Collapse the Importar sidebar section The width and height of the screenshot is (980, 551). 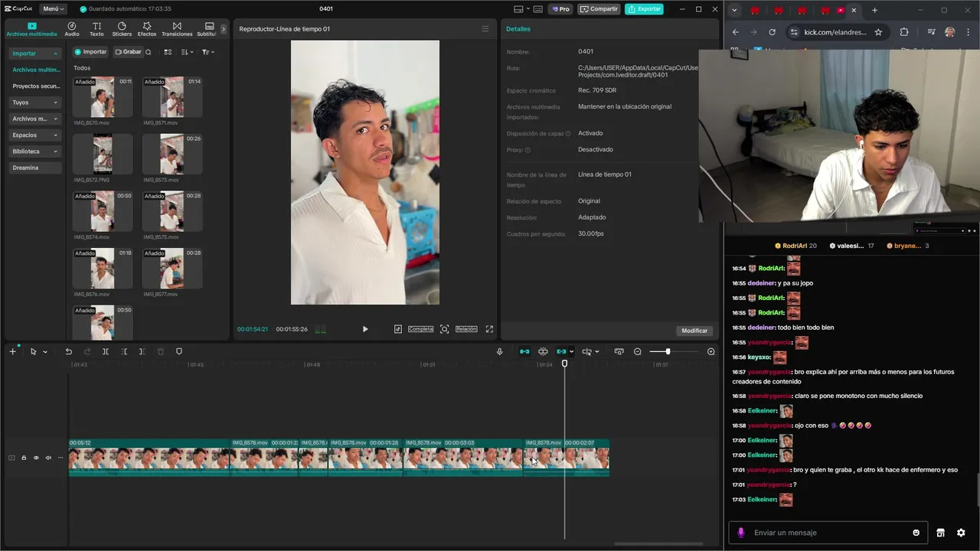35,54
